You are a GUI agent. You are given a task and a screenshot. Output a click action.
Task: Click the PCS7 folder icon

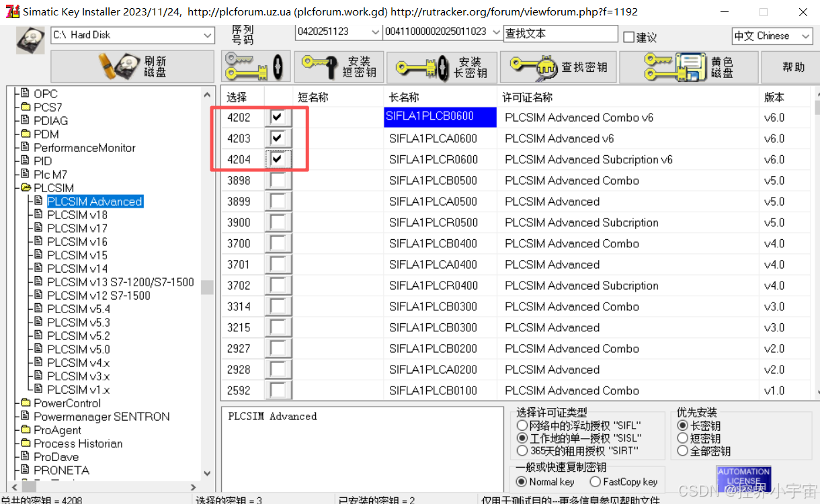click(26, 108)
